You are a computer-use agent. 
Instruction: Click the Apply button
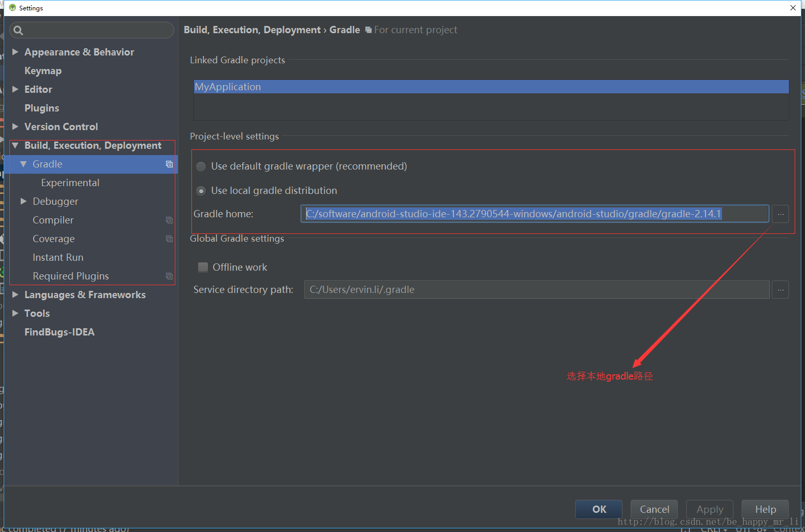pos(710,509)
